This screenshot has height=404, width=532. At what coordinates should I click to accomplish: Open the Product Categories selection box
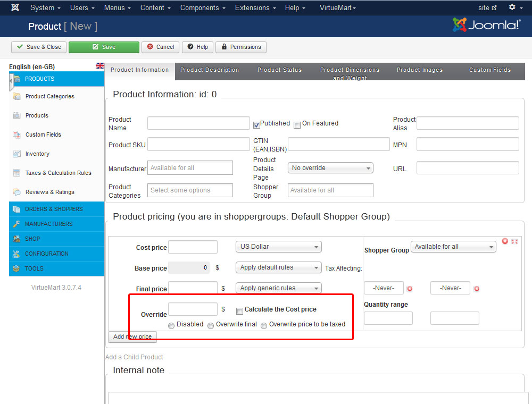click(190, 190)
